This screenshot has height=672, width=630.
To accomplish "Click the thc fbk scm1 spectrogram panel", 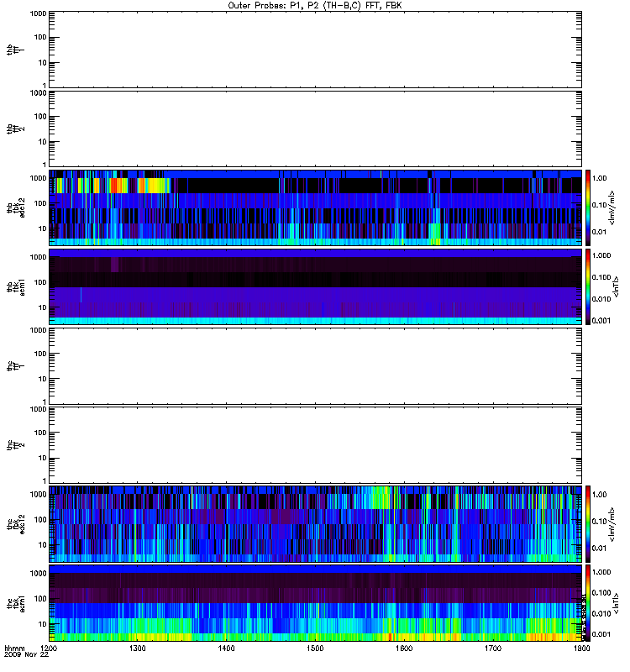I will click(x=316, y=603).
